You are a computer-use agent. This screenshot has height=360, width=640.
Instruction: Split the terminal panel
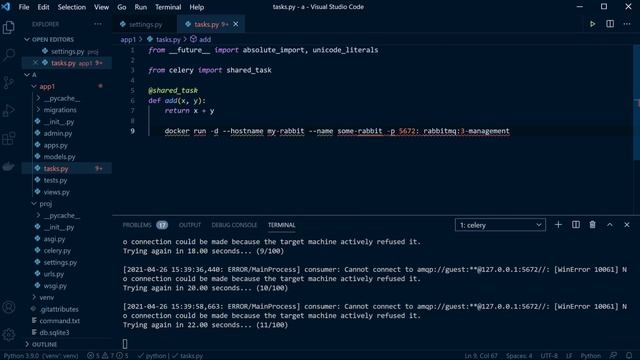point(576,225)
